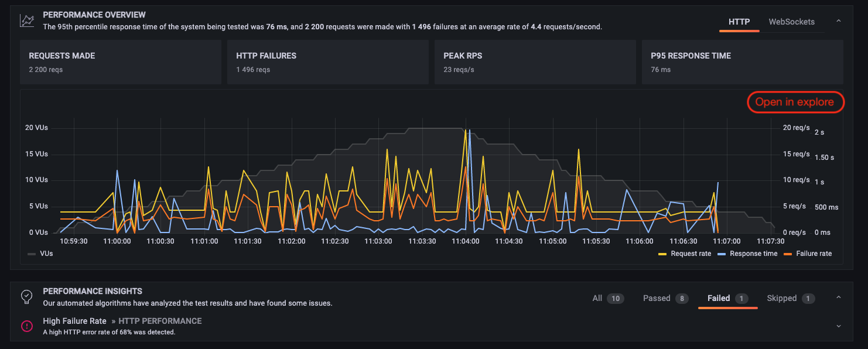Viewport: 868px width, 349px height.
Task: Switch to the WebSockets tab
Action: tap(792, 22)
